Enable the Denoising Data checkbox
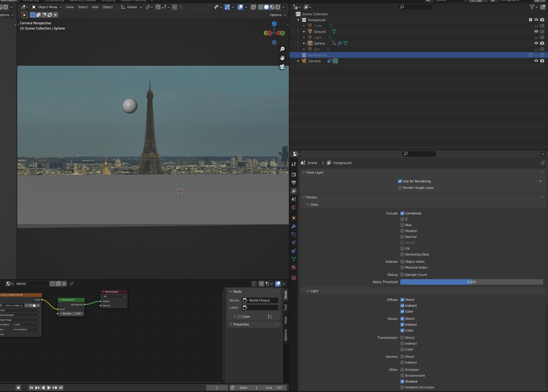 (402, 254)
